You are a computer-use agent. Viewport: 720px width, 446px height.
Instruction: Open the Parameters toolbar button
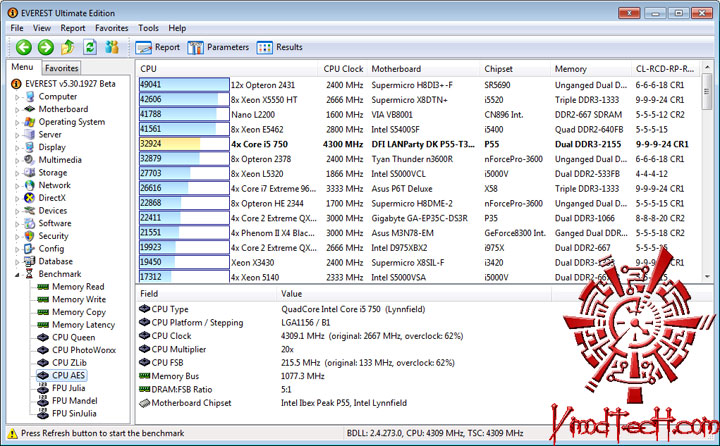218,47
